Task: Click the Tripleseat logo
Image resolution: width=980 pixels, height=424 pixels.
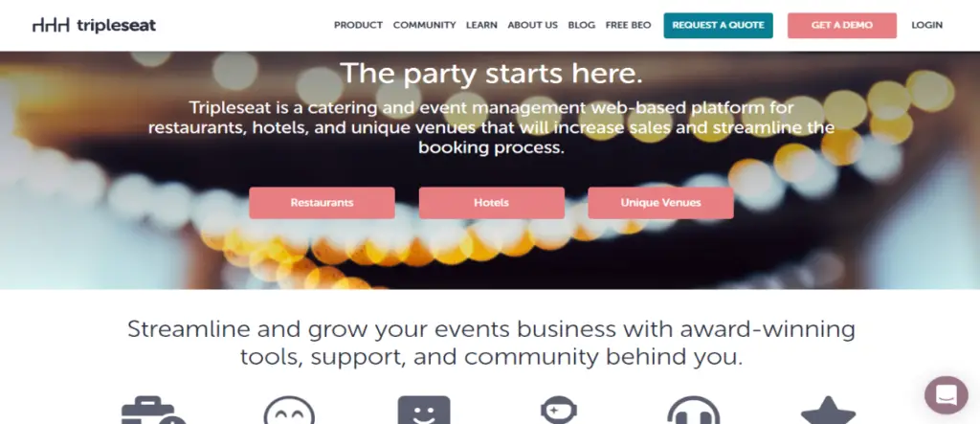Action: [95, 25]
